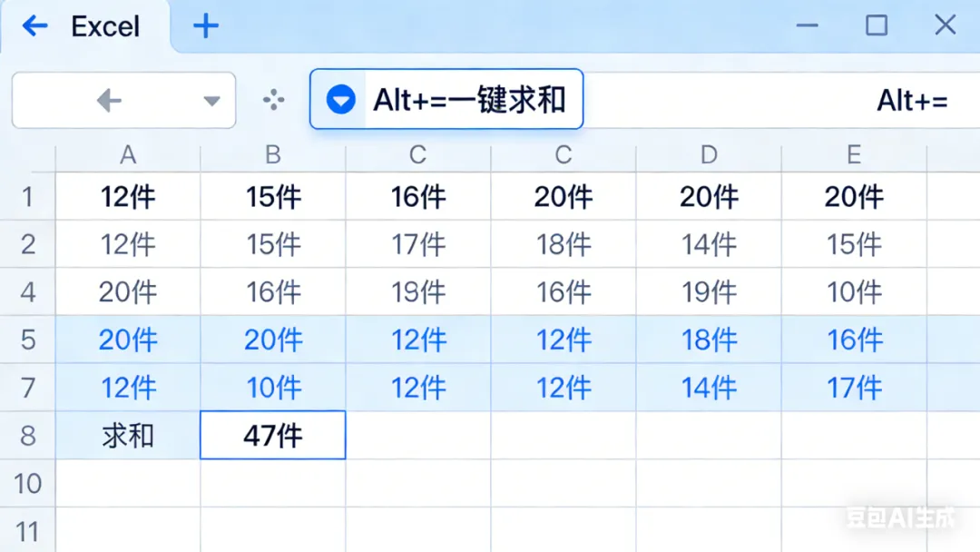
Task: Select the Excel tab
Action: click(105, 26)
